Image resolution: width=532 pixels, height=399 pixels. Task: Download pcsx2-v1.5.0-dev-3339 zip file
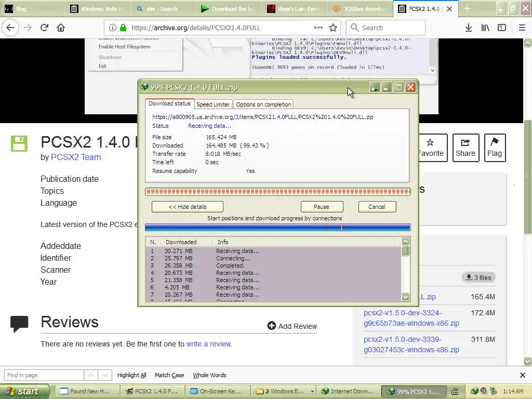tap(411, 344)
